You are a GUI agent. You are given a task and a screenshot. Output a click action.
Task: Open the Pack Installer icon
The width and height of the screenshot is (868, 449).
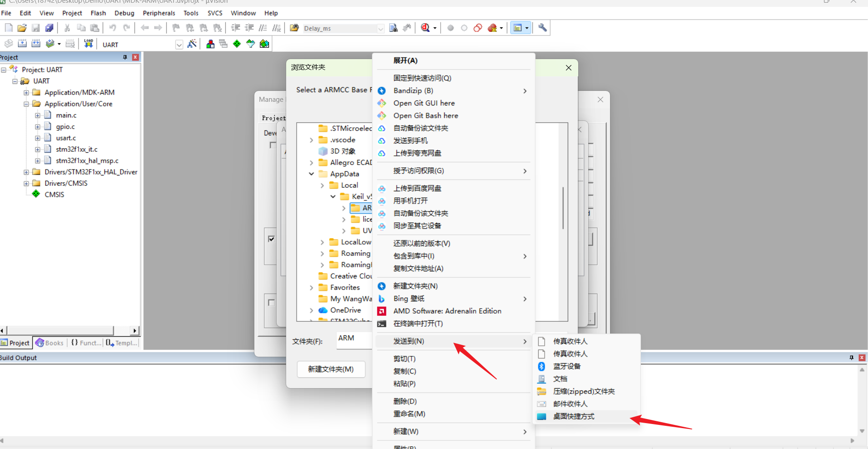264,44
